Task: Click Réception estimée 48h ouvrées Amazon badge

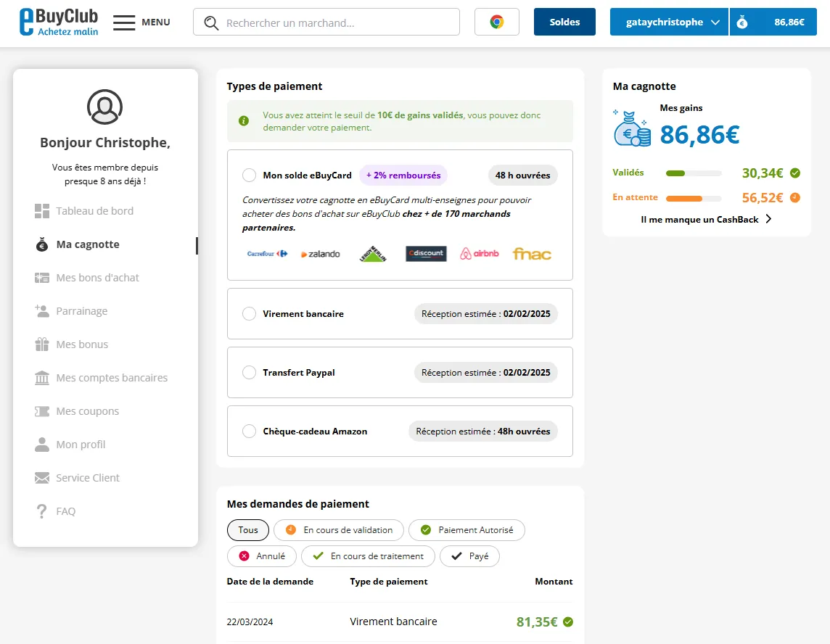Action: (483, 432)
